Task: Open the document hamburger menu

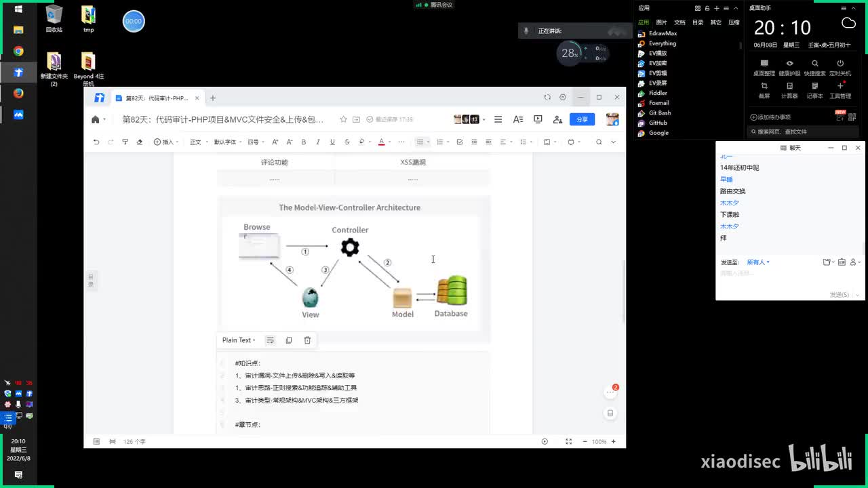Action: (x=498, y=119)
